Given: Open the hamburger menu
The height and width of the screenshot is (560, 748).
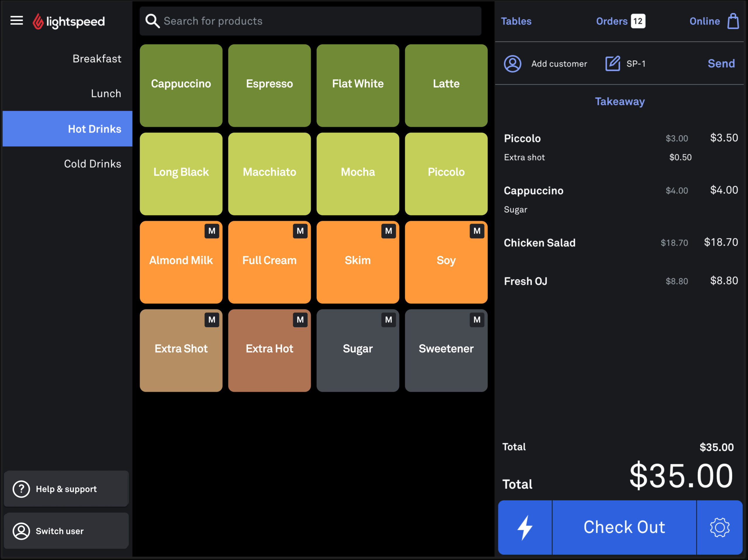Looking at the screenshot, I should point(17,21).
